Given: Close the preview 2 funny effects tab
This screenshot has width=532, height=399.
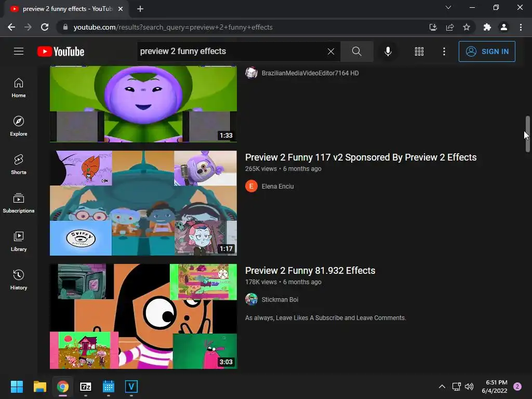Looking at the screenshot, I should click(x=121, y=9).
